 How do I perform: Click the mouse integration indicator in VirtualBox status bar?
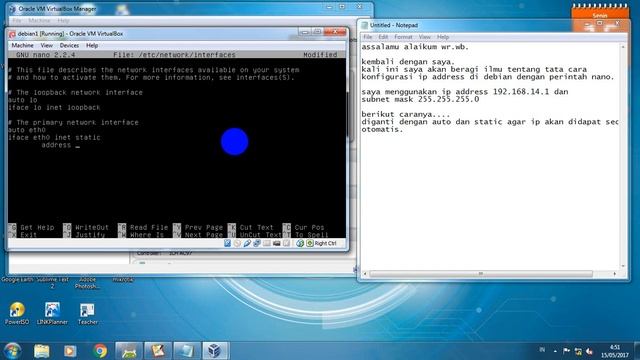300,243
